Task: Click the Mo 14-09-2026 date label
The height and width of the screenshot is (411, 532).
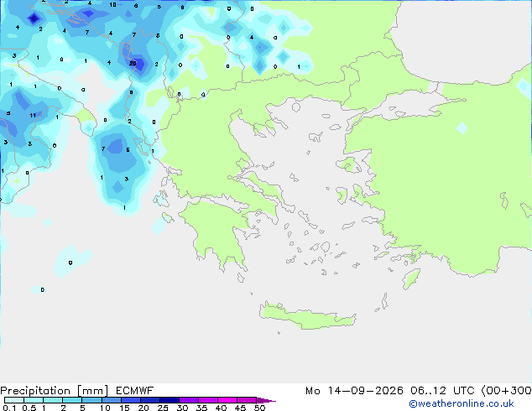Action: click(354, 391)
